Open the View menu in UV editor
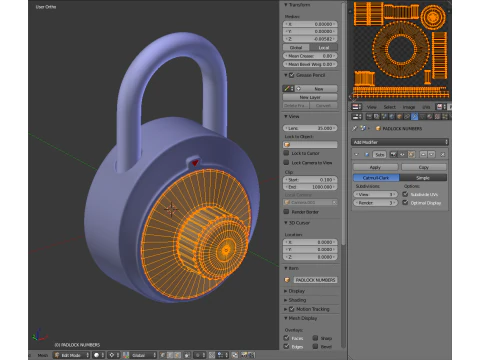 click(372, 107)
